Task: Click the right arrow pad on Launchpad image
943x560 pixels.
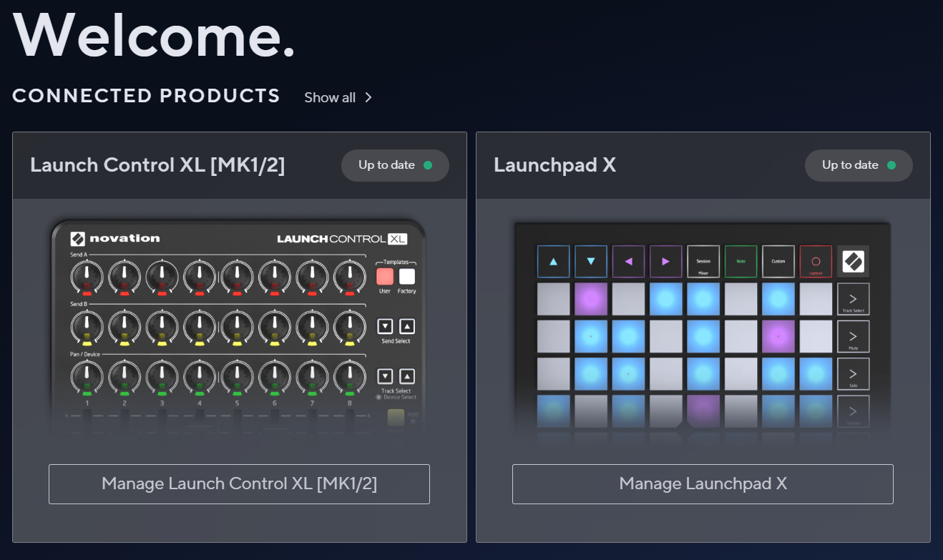Action: [x=666, y=262]
